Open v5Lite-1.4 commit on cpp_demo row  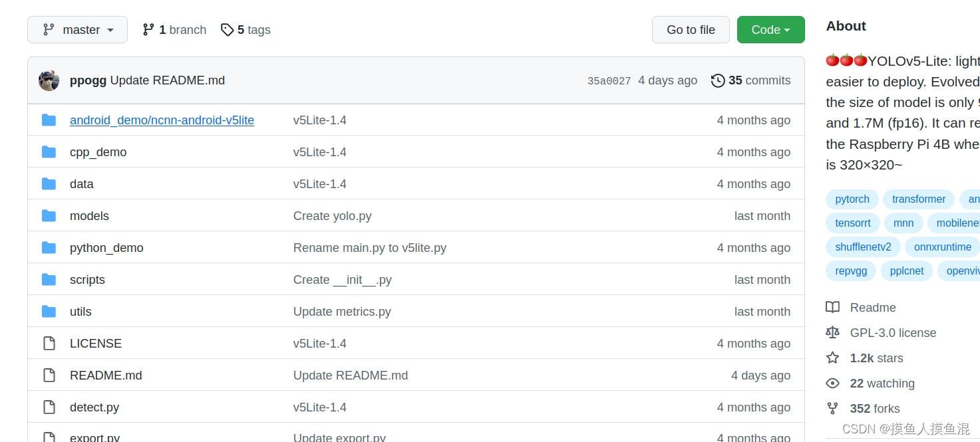320,152
